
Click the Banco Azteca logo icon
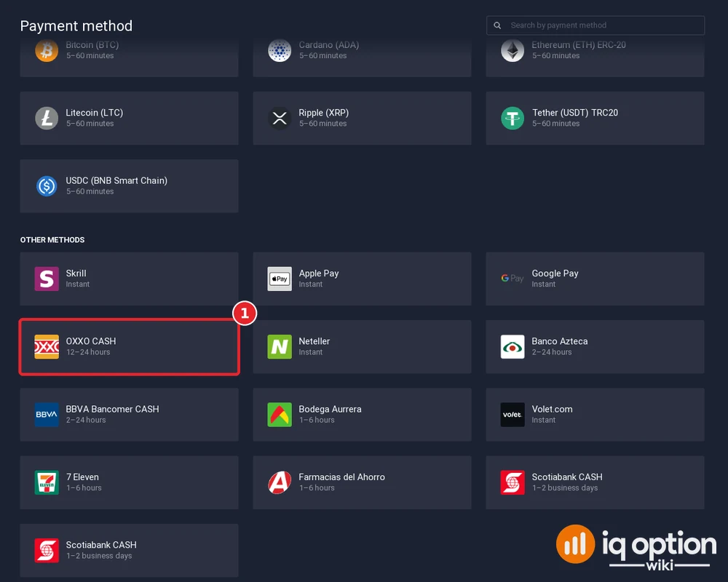(x=513, y=347)
